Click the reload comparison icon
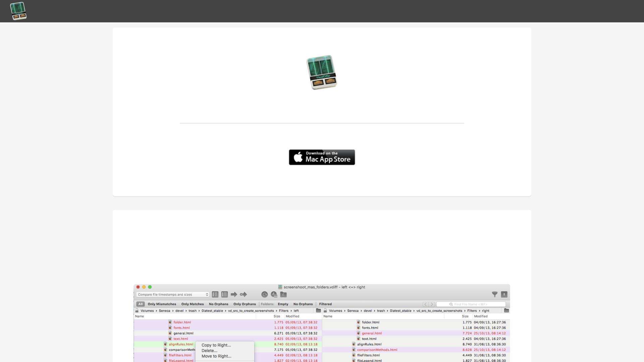644x362 pixels. pos(265,295)
